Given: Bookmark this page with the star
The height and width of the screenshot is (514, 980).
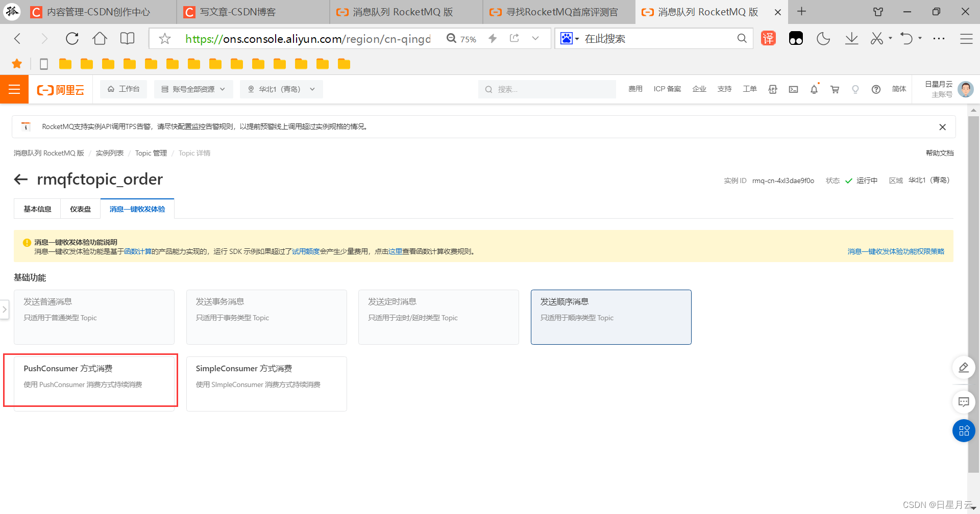Looking at the screenshot, I should click(x=164, y=39).
